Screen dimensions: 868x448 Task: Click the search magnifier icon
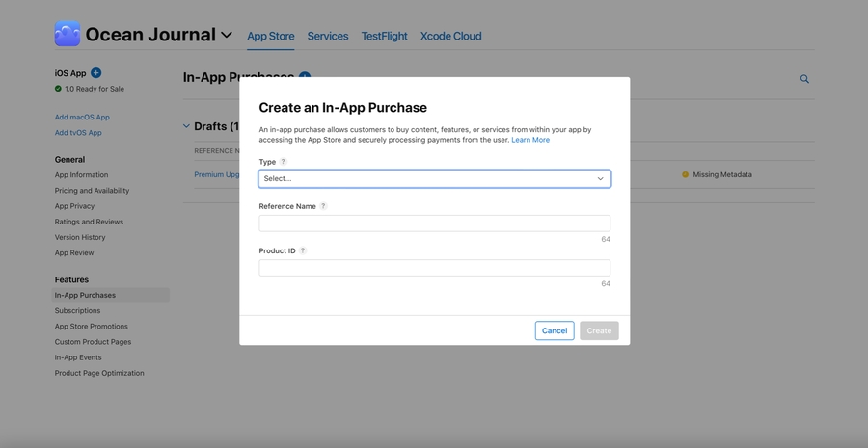(804, 79)
